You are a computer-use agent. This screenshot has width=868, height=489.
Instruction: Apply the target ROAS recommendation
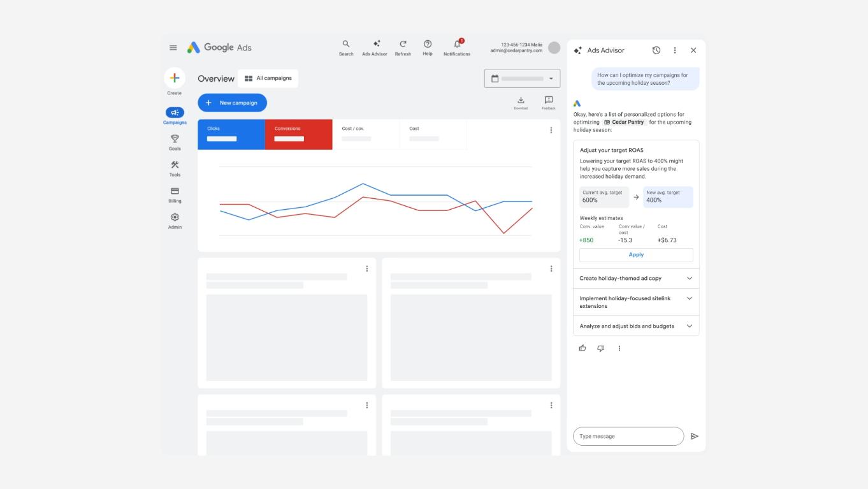[636, 255]
